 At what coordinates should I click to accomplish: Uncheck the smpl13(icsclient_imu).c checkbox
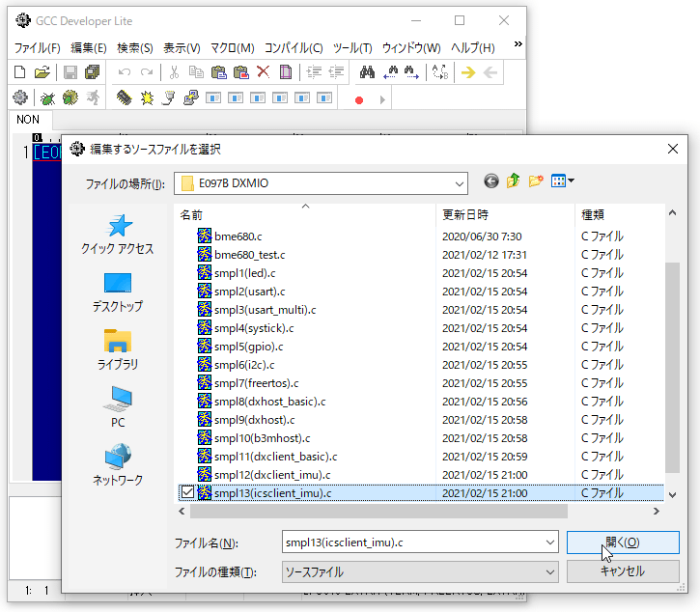coord(187,493)
